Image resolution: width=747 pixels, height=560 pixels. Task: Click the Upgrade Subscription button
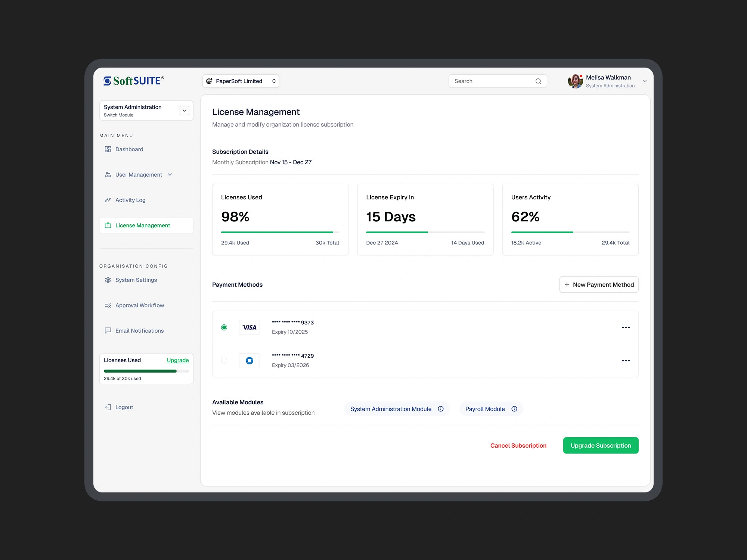pyautogui.click(x=601, y=445)
